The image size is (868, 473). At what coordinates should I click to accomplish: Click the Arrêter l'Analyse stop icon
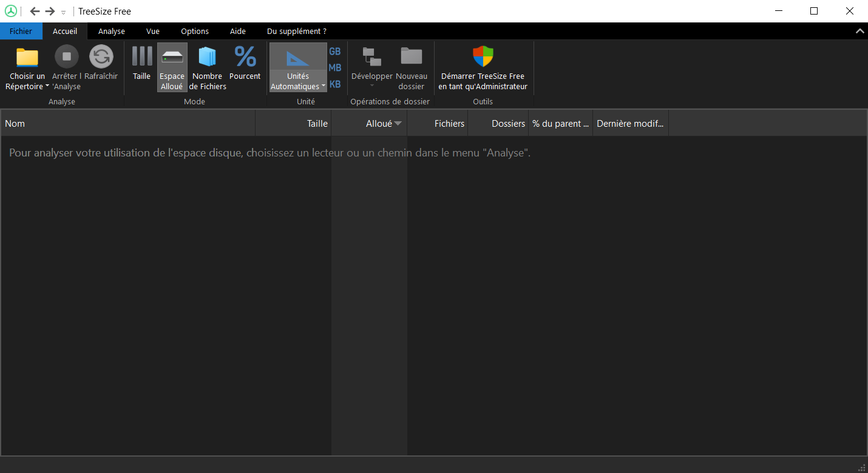coord(67,58)
